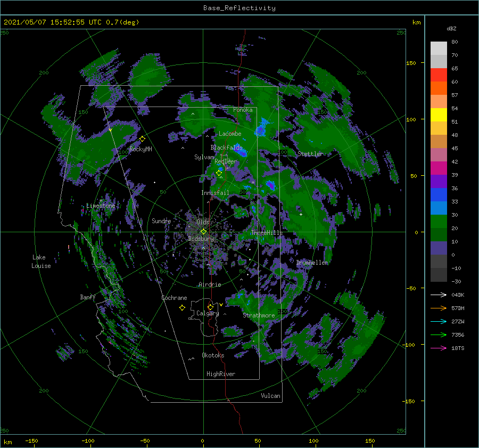Click the Limestone label
Image resolution: width=479 pixels, height=448 pixels.
(101, 206)
